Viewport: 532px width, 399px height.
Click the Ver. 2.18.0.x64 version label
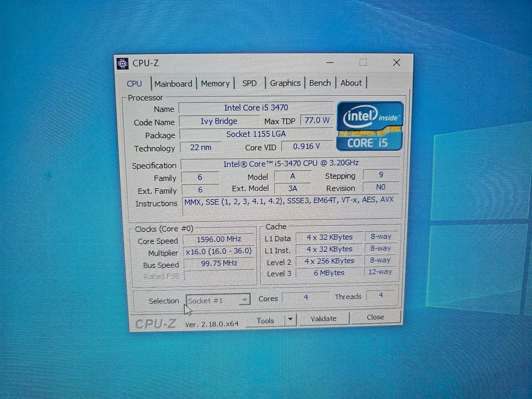(212, 324)
